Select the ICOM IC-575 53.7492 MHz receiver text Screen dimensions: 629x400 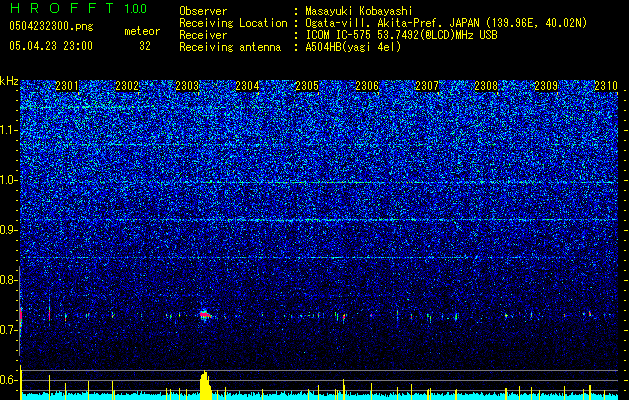coord(401,35)
